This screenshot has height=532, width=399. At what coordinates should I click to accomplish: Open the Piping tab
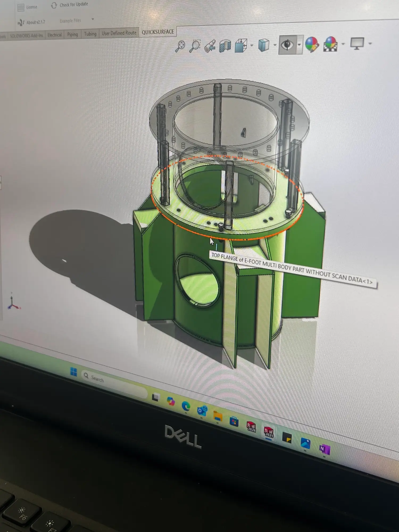coord(72,34)
